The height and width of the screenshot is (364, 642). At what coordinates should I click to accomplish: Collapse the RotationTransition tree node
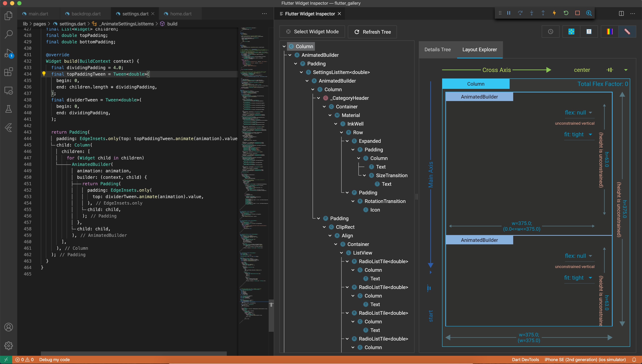353,201
